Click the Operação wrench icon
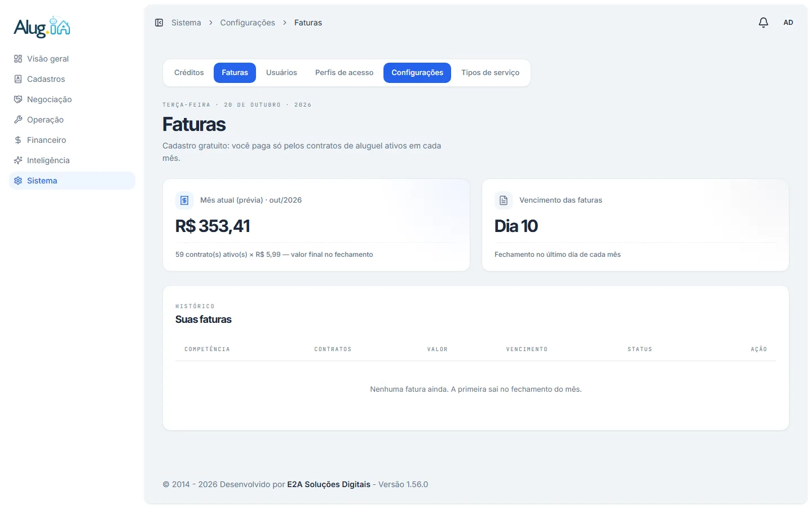The height and width of the screenshot is (508, 812). tap(18, 120)
